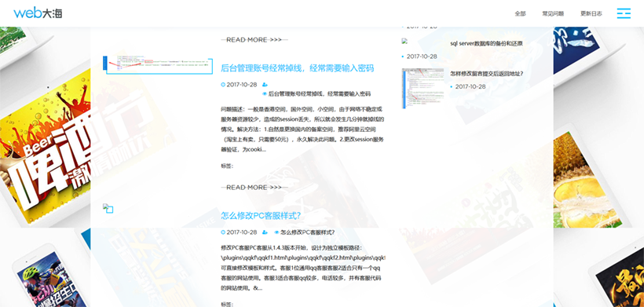Image resolution: width=644 pixels, height=307 pixels.
Task: Click clock icon beside 后台管理账号 article date
Action: [x=223, y=85]
